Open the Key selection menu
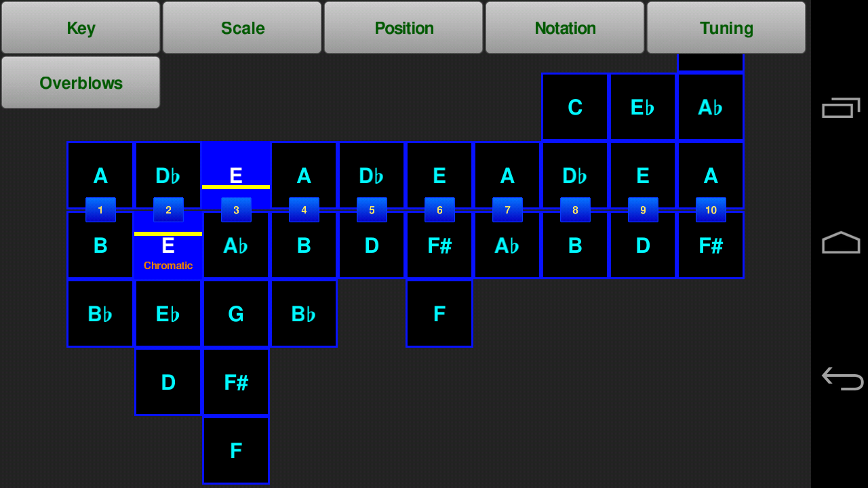The width and height of the screenshot is (868, 488). (81, 28)
